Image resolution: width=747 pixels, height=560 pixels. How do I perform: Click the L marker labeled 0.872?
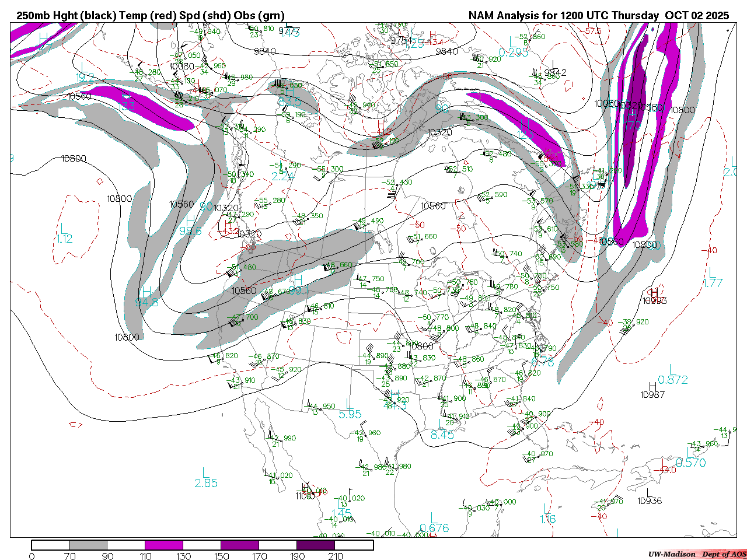672,369
